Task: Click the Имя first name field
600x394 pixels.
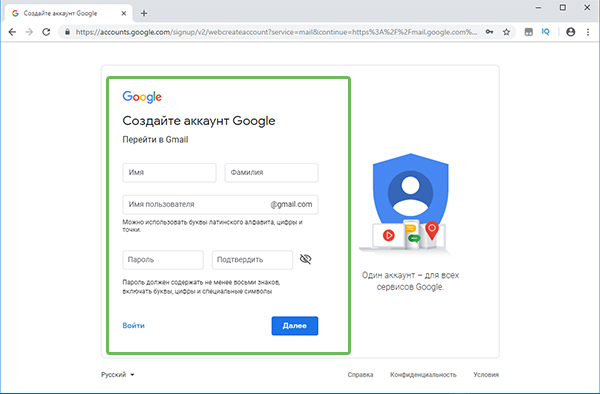Action: point(170,173)
